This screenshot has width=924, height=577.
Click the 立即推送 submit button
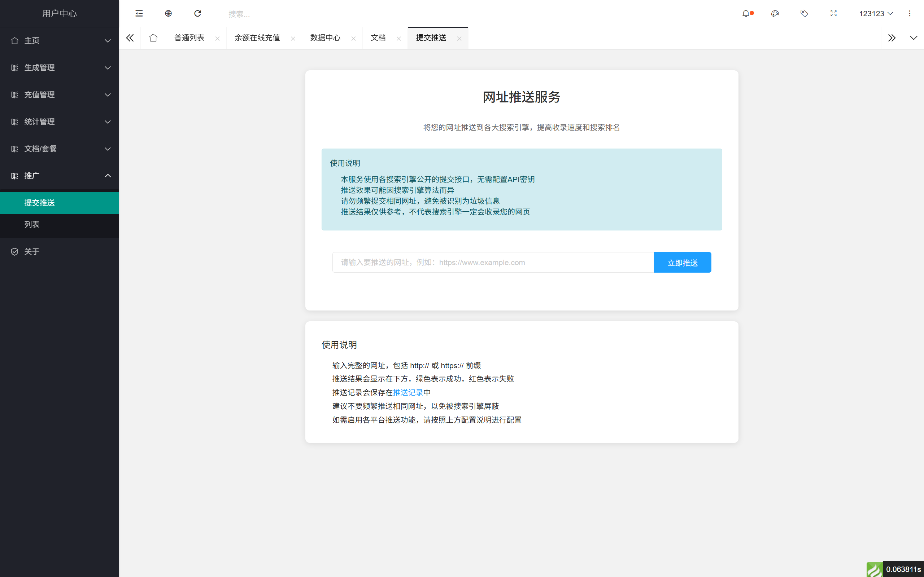[682, 262]
